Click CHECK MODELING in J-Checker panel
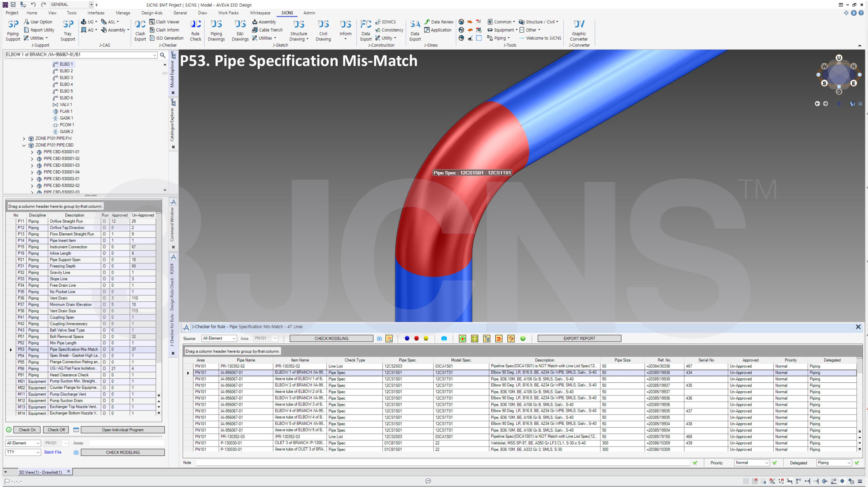This screenshot has width=868, height=488. [x=331, y=338]
